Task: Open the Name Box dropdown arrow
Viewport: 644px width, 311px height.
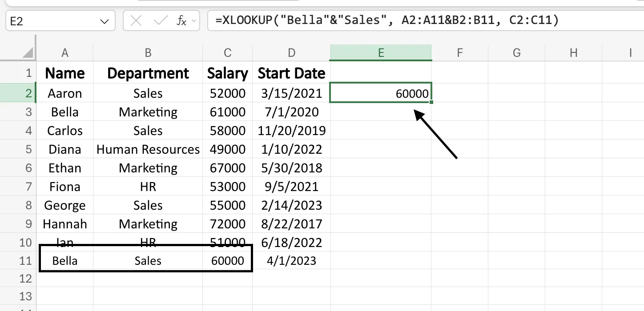Action: point(105,21)
